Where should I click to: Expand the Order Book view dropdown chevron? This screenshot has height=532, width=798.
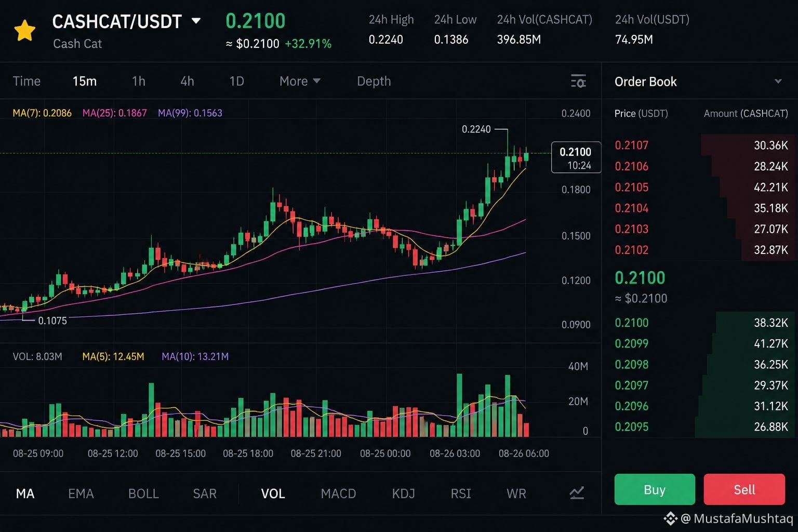click(x=778, y=82)
